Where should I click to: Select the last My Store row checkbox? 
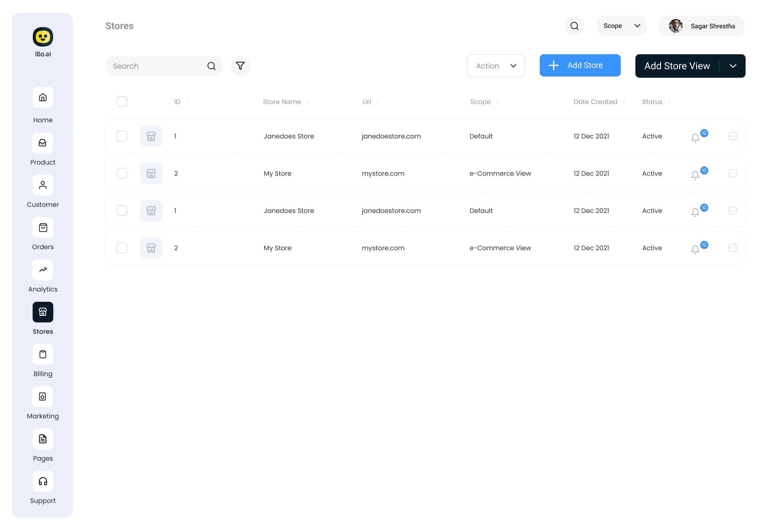[x=122, y=248]
